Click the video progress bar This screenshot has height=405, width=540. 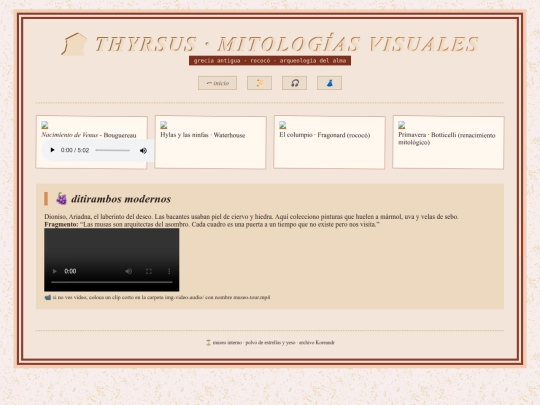(x=112, y=282)
